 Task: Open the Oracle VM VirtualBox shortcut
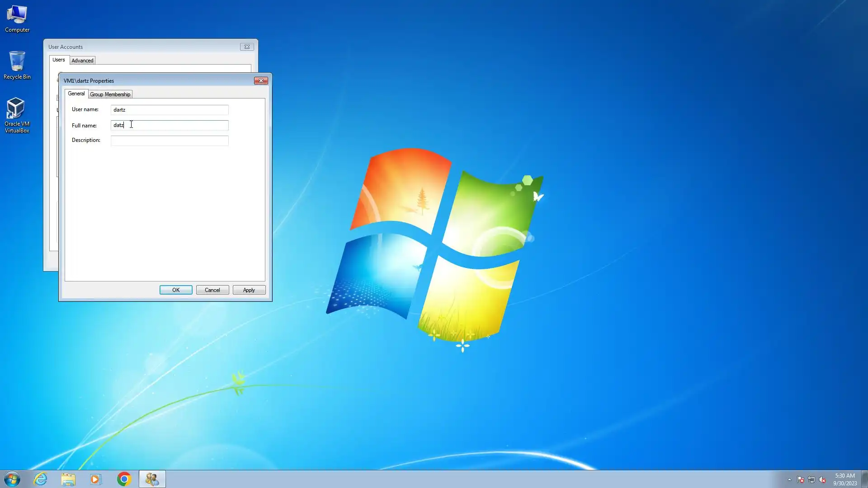(17, 115)
